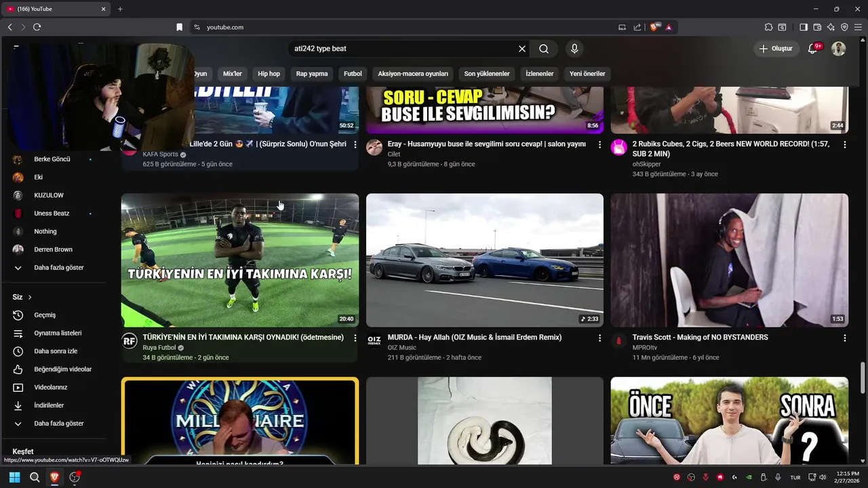Image resolution: width=868 pixels, height=488 pixels.
Task: Open the browser extensions puzzle icon
Action: coord(768,27)
